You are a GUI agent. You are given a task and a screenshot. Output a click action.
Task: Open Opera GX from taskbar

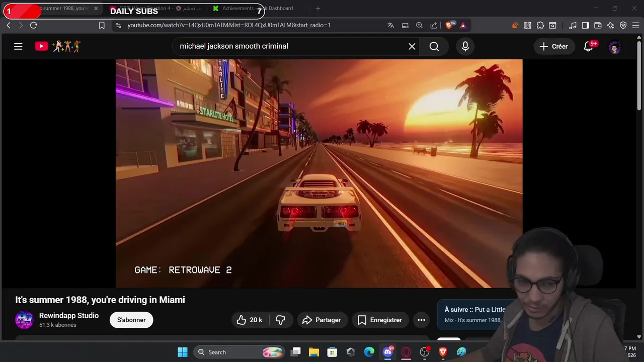(x=406, y=352)
